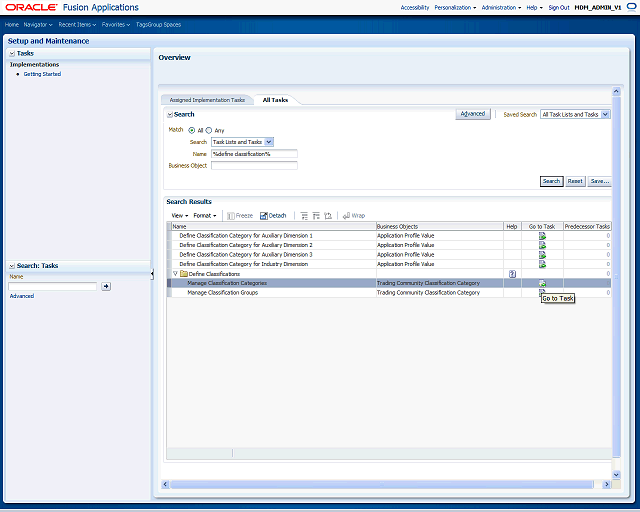Collapse the Search section disclosure
The image size is (640, 512).
[x=170, y=115]
